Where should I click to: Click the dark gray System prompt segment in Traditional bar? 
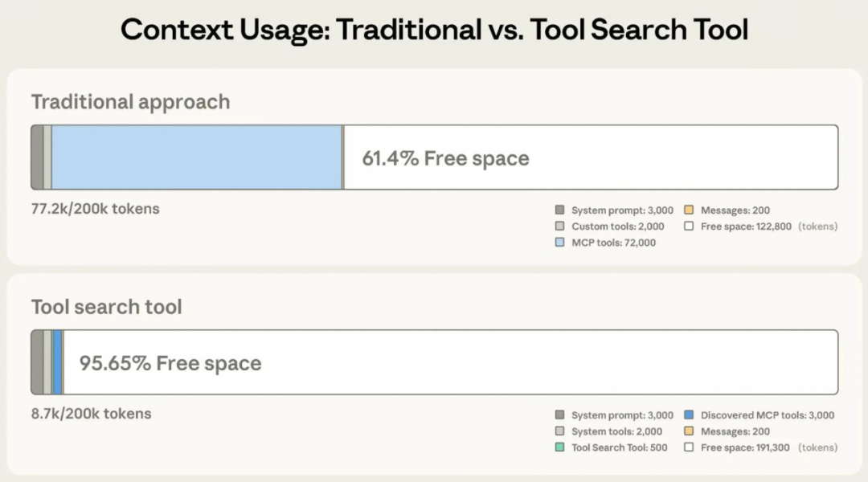point(37,157)
